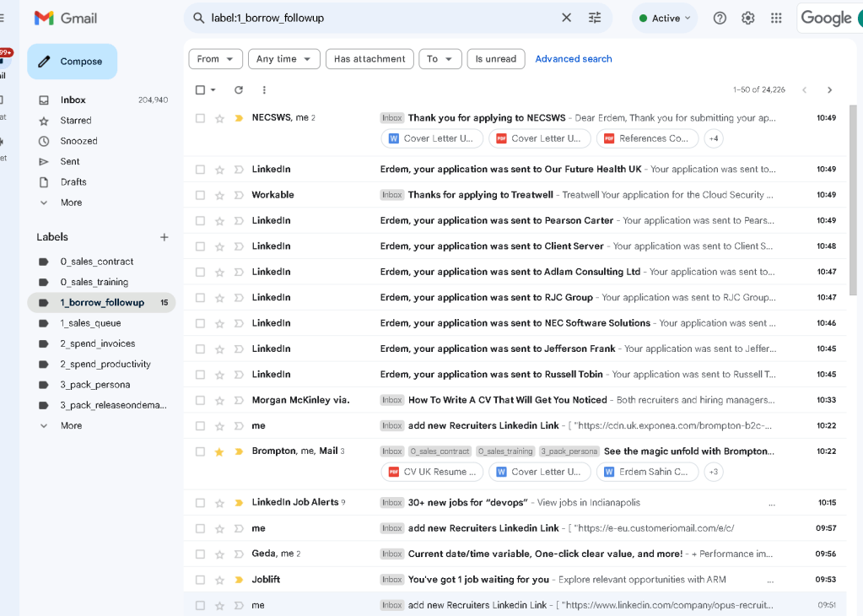Open the To filter dropdown
Viewport: 863px width, 616px height.
click(440, 59)
